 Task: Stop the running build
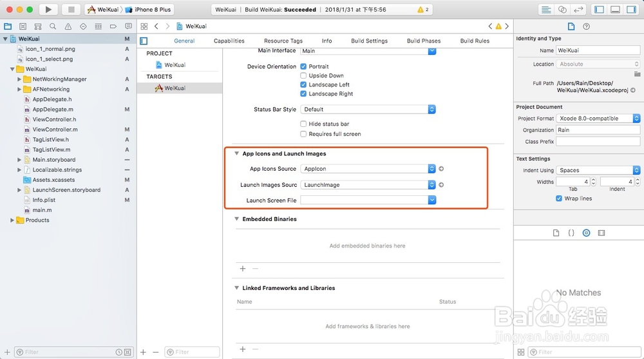[x=71, y=10]
